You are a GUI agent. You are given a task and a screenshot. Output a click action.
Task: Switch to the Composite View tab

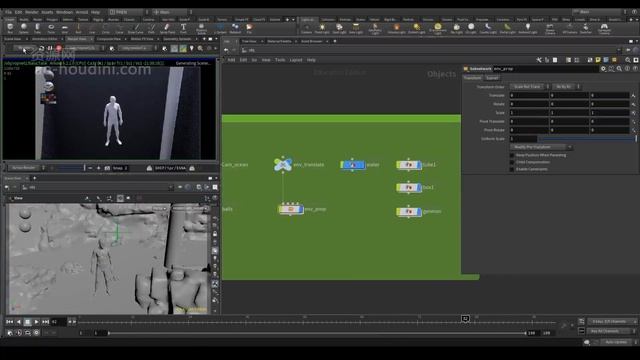[109, 39]
